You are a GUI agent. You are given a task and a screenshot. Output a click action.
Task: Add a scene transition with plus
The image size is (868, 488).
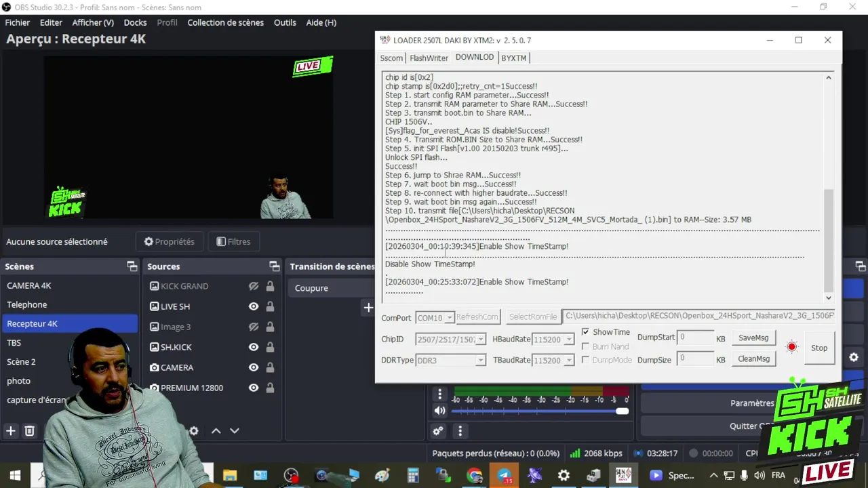[x=368, y=307]
